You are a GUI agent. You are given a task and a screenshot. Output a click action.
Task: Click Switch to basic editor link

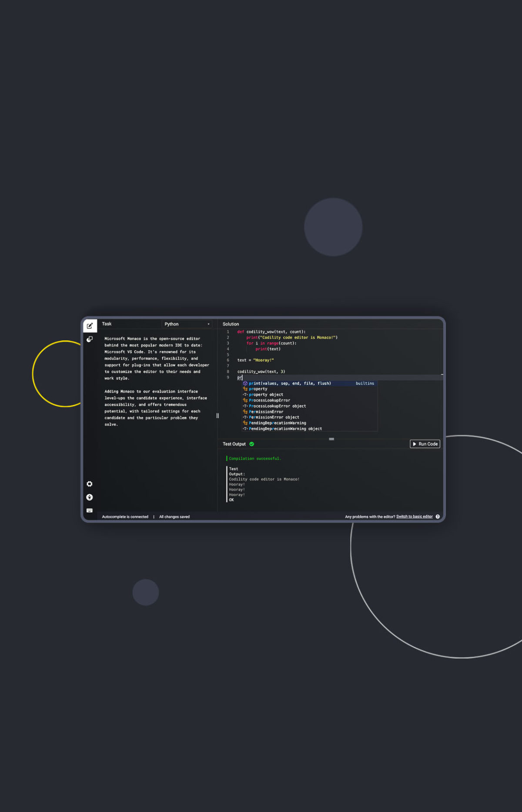coord(414,517)
